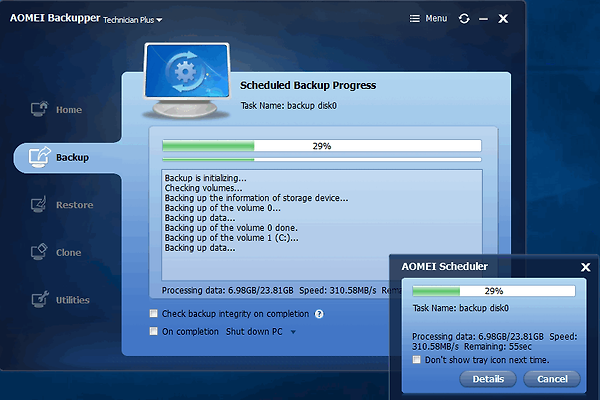Cancel the backup from the Scheduler popup
The image size is (600, 400).
552,379
